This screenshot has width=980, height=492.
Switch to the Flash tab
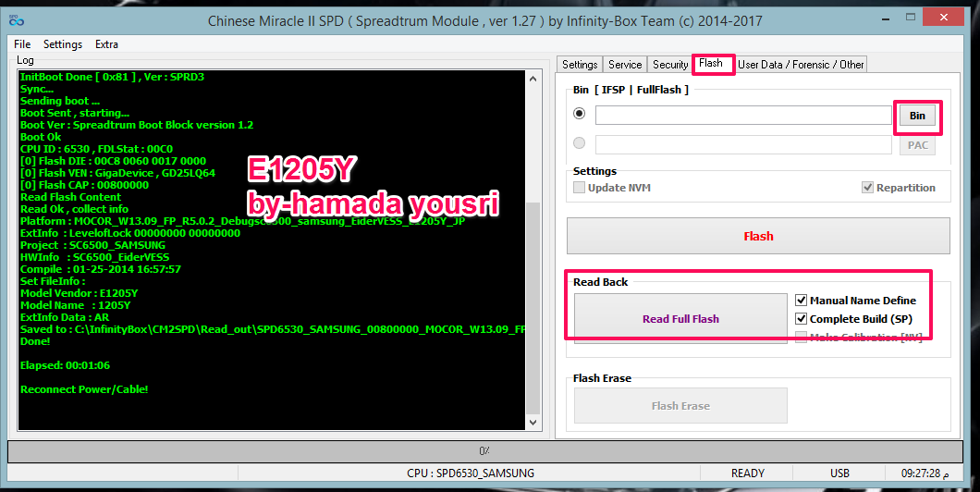point(711,63)
